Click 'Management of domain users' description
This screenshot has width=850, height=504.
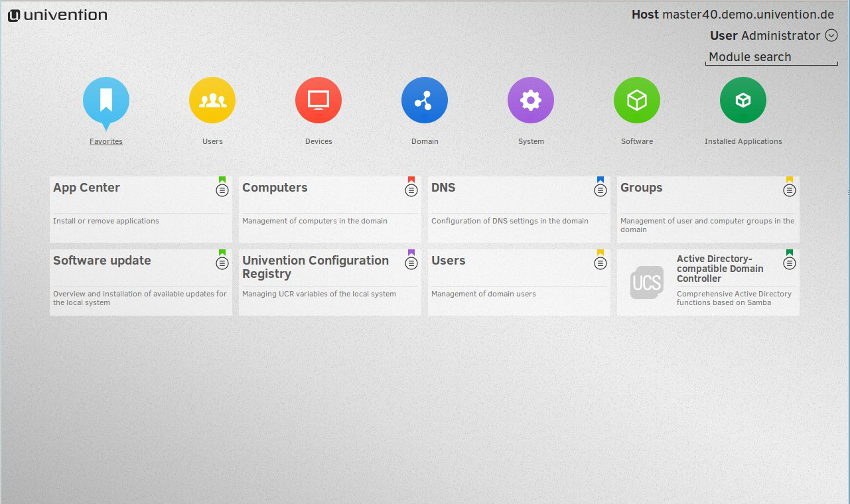pos(484,294)
